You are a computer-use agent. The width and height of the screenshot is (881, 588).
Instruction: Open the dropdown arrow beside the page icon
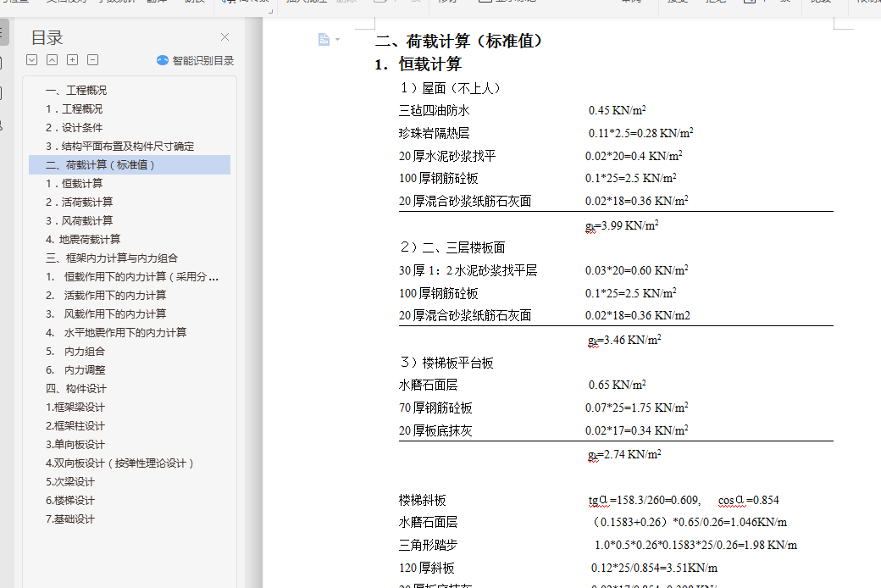[x=338, y=39]
